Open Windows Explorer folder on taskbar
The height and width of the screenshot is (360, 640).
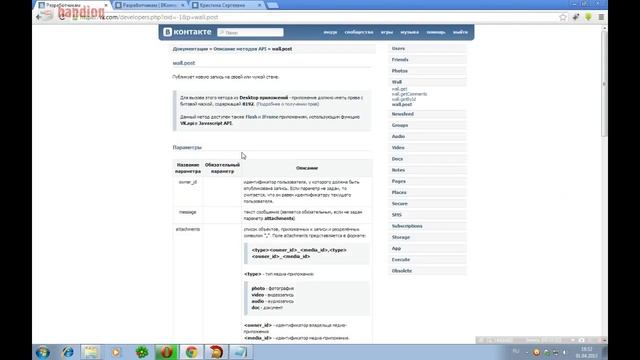click(91, 352)
